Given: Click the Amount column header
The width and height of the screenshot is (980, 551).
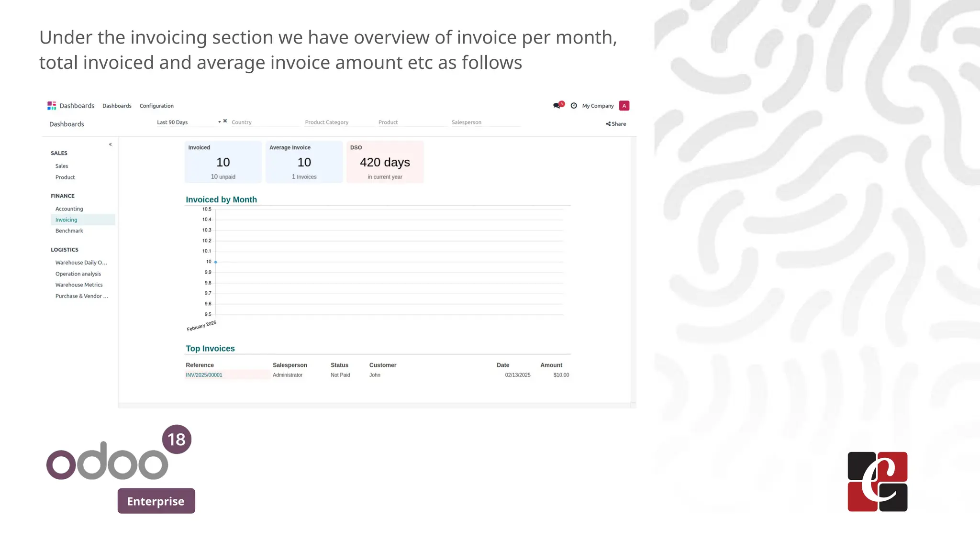Looking at the screenshot, I should point(551,365).
